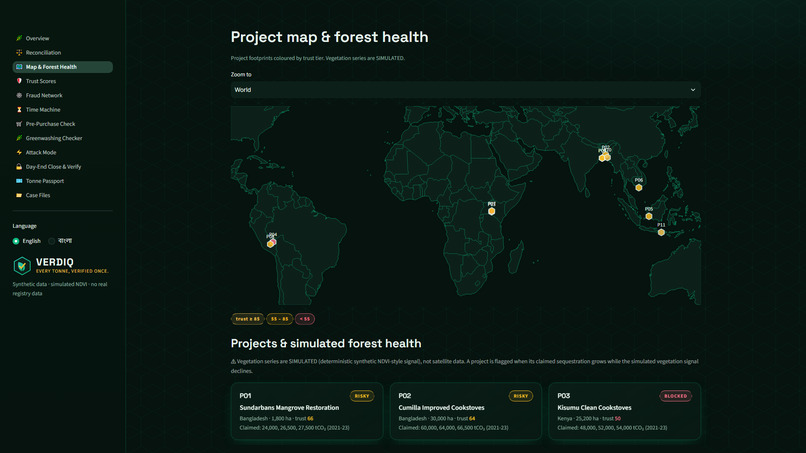The width and height of the screenshot is (806, 453).
Task: Click the BLOCKED badge on P03 card
Action: 675,396
